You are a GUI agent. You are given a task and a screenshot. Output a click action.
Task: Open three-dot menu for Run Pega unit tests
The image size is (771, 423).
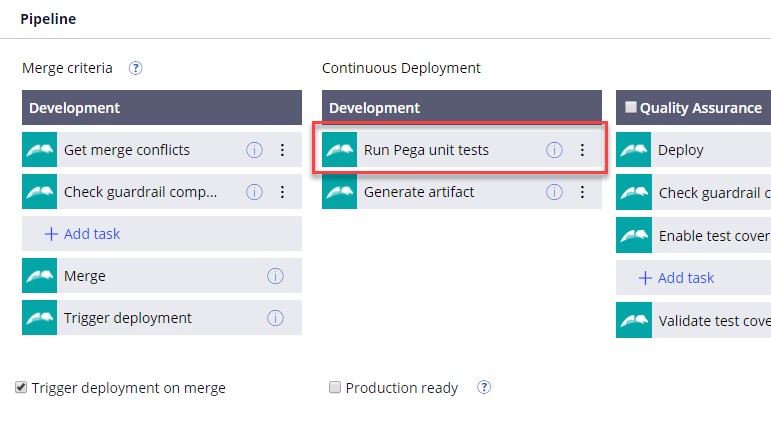coord(582,150)
